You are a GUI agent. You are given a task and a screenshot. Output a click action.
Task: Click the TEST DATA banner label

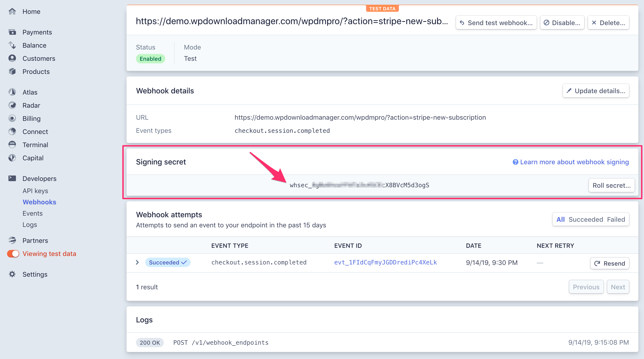pyautogui.click(x=382, y=8)
